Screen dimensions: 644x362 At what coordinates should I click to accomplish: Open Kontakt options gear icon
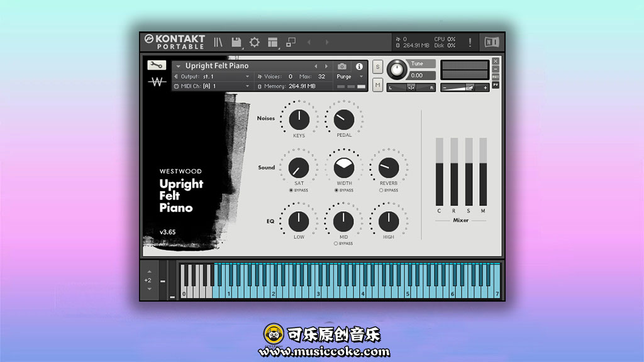255,42
